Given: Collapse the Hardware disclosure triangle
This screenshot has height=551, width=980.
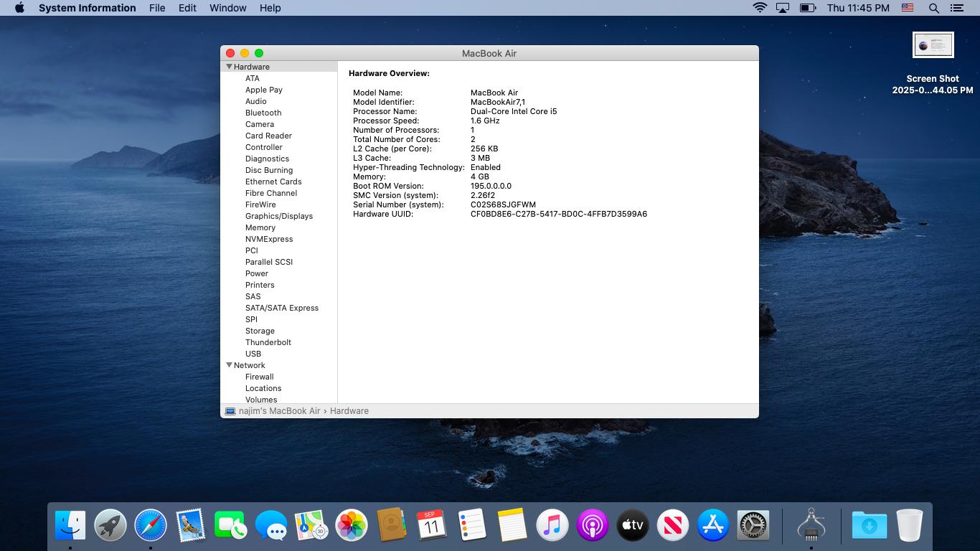Looking at the screenshot, I should [x=230, y=67].
